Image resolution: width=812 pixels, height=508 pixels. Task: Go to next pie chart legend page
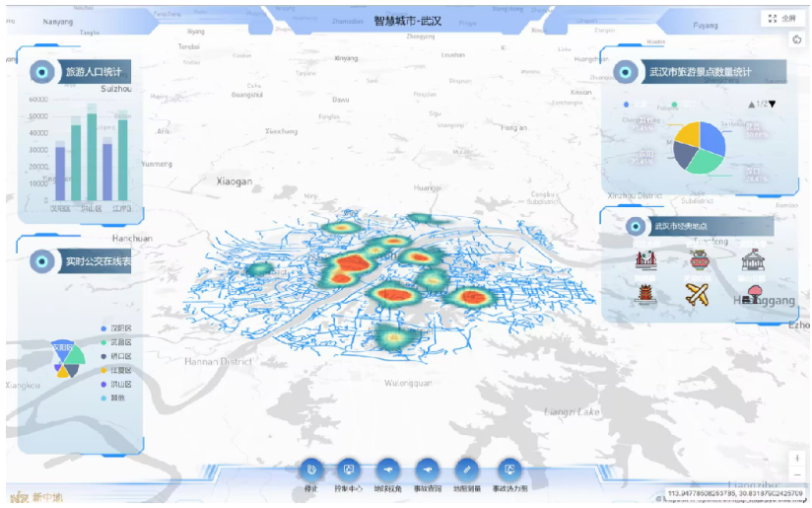773,105
